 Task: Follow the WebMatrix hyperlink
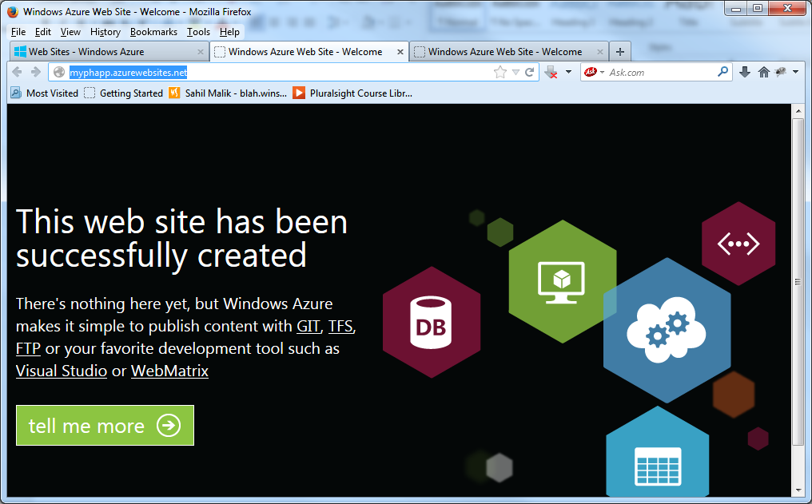[169, 371]
